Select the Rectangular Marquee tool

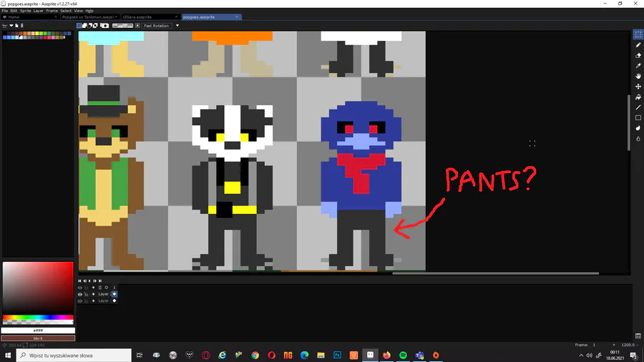[x=638, y=34]
